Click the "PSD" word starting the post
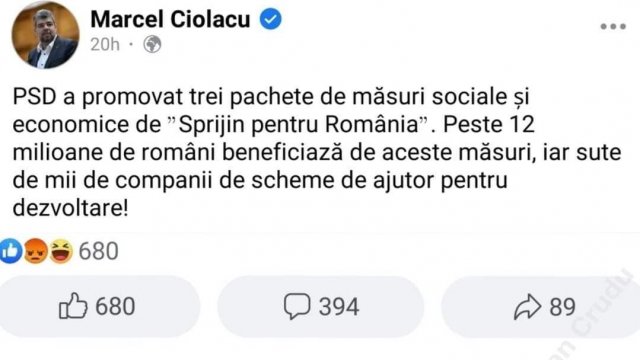Screen dimensions: 640x360 (34, 97)
